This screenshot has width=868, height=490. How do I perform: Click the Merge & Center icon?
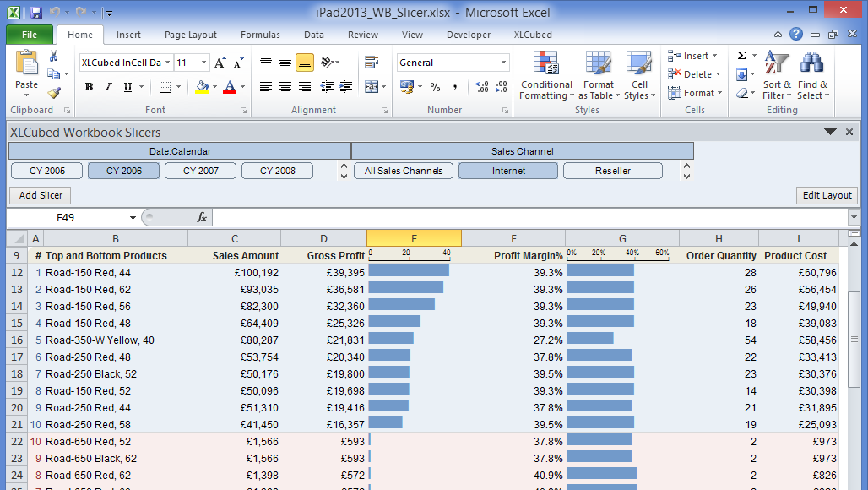(372, 87)
